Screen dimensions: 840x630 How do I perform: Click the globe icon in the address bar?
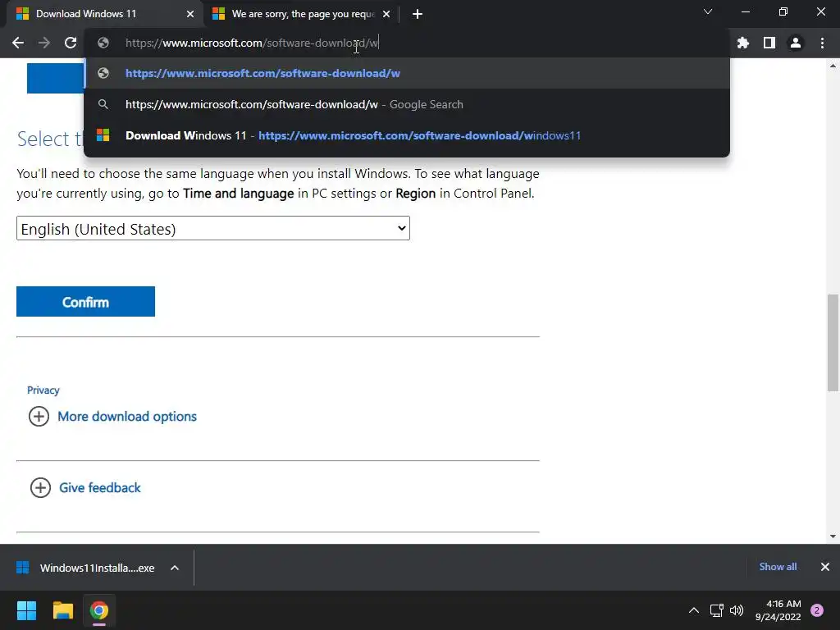point(103,43)
